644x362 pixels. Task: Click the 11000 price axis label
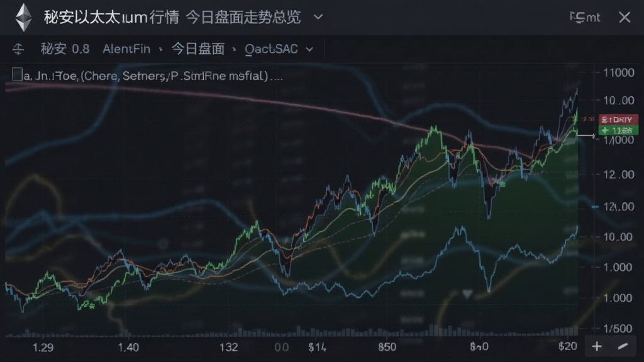pos(619,73)
